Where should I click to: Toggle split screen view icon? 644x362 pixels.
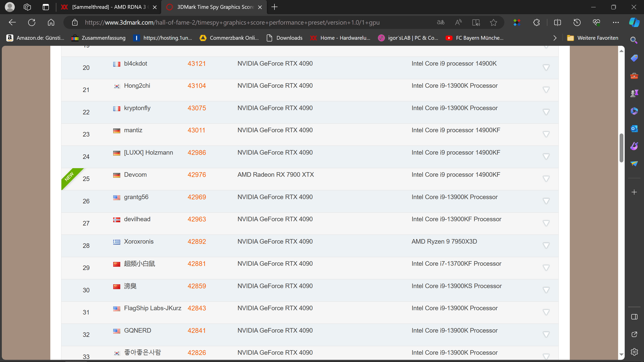coord(557,22)
